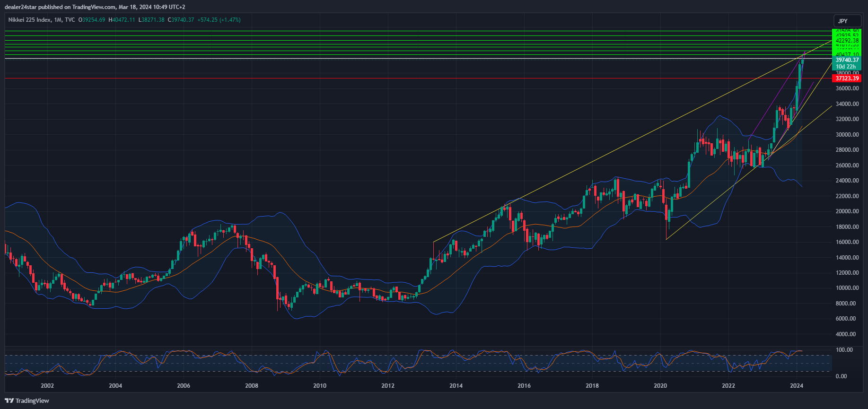Click the 2012 time axis label
The width and height of the screenshot is (868, 409).
click(388, 386)
